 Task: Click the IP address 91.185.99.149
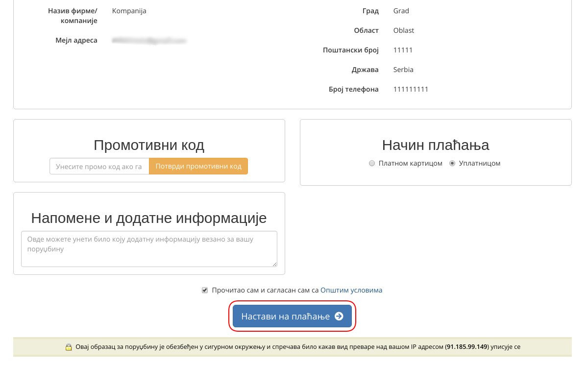466,347
